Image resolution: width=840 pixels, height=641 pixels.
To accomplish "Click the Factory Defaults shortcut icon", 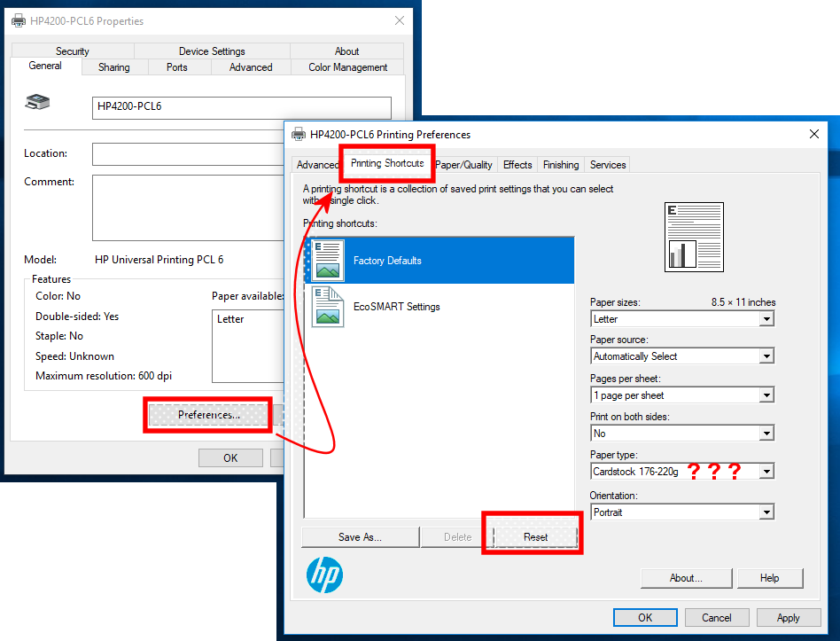I will 327,261.
